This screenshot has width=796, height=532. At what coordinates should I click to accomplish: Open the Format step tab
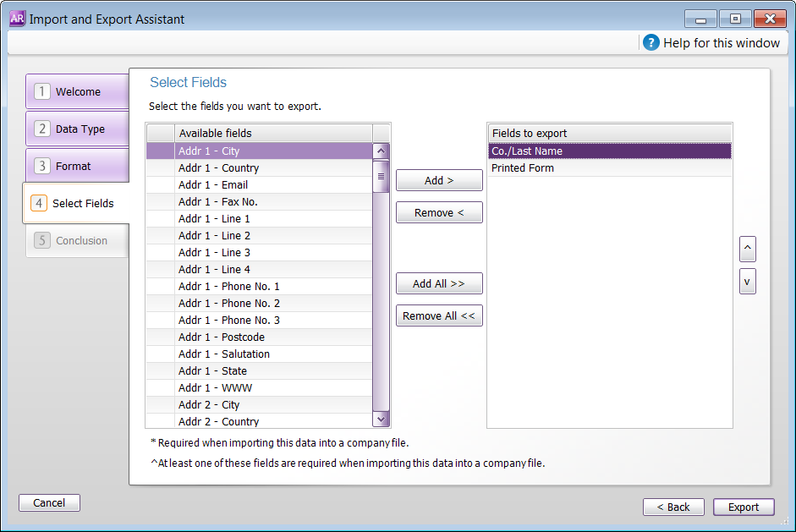[77, 166]
